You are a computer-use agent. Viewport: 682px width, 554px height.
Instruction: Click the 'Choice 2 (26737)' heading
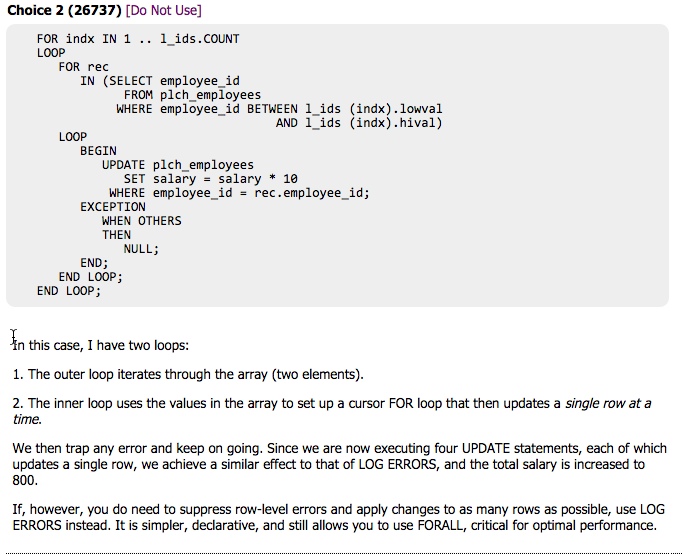(64, 10)
